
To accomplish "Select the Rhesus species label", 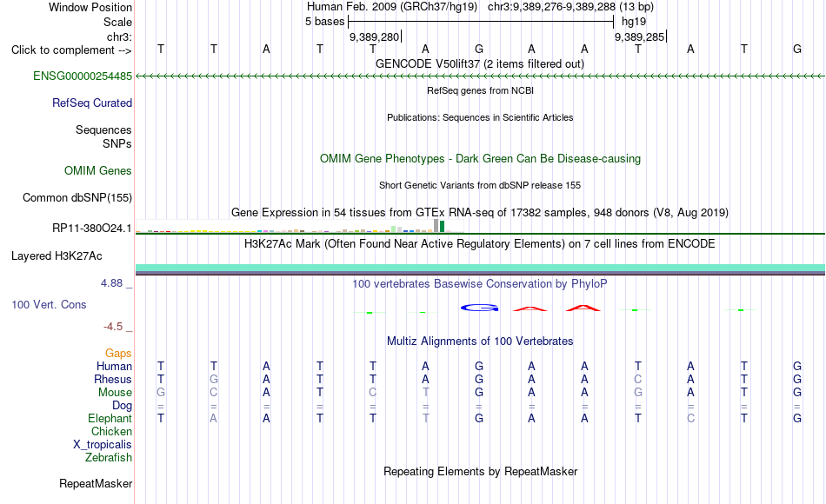I will click(113, 379).
